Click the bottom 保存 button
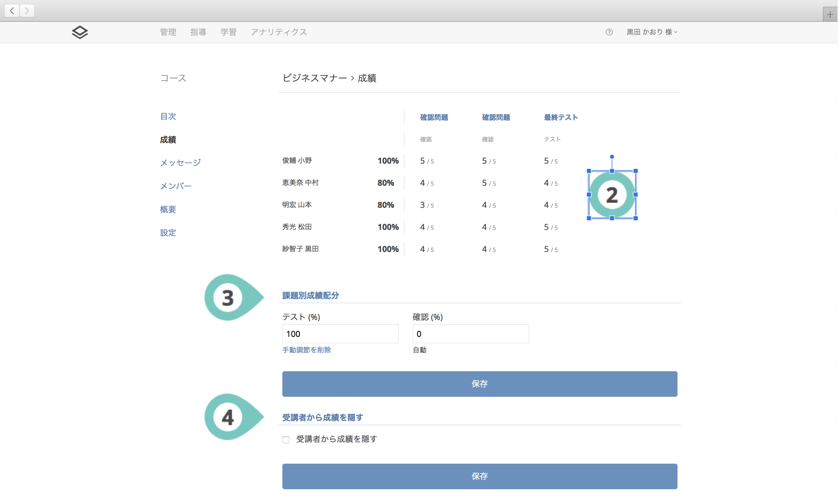 (480, 476)
